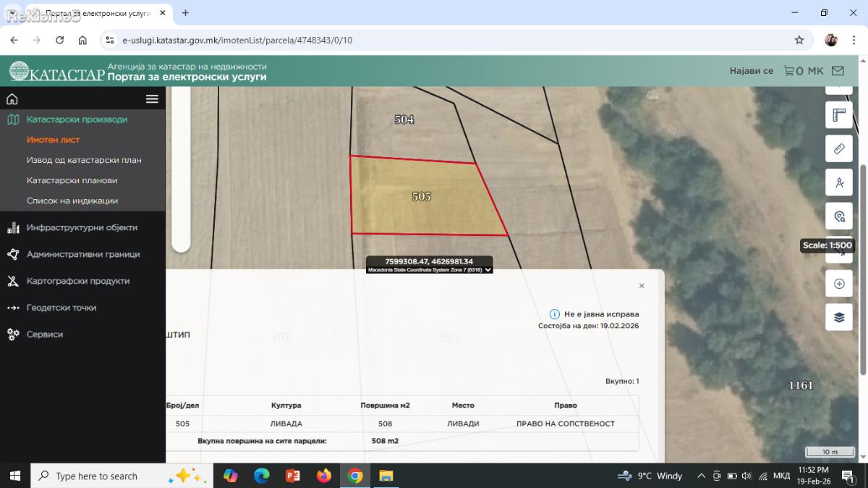Select the location search map tool
The image size is (868, 488).
pos(839,216)
